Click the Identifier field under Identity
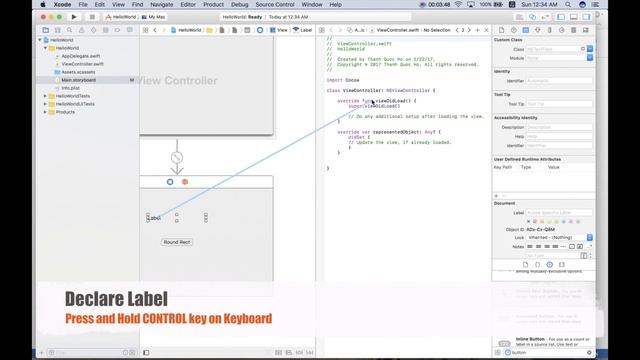 (x=559, y=81)
